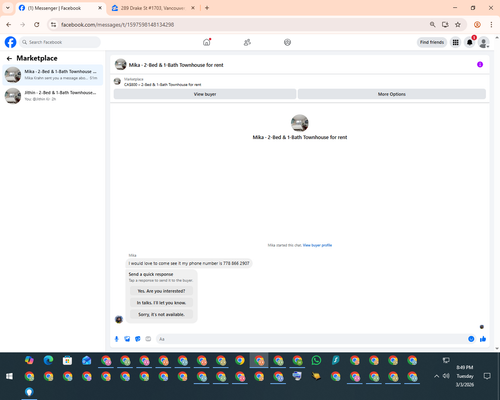Click the Search Facebook field
This screenshot has width=500, height=400.
(x=60, y=42)
